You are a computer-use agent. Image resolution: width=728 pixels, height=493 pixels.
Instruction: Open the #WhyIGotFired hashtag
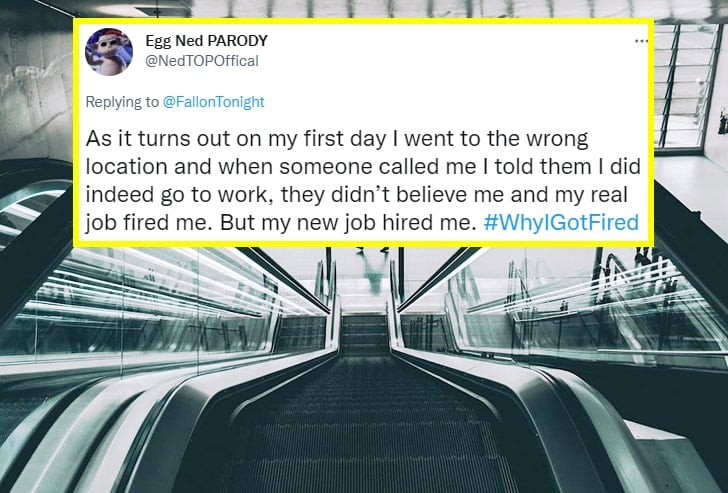[x=559, y=221]
